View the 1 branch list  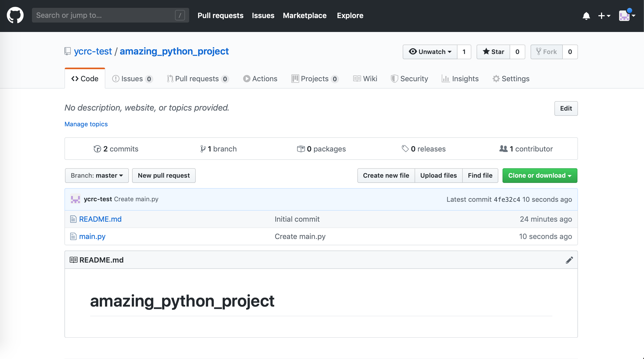coord(218,149)
